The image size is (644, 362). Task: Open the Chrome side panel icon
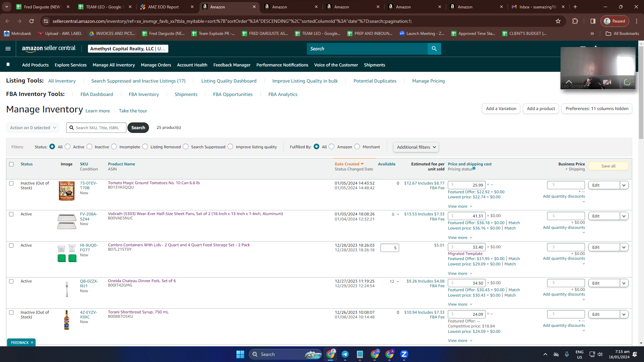pyautogui.click(x=593, y=21)
